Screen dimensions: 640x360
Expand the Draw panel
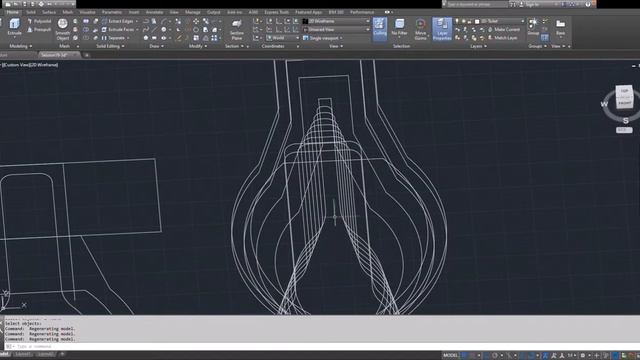click(156, 46)
